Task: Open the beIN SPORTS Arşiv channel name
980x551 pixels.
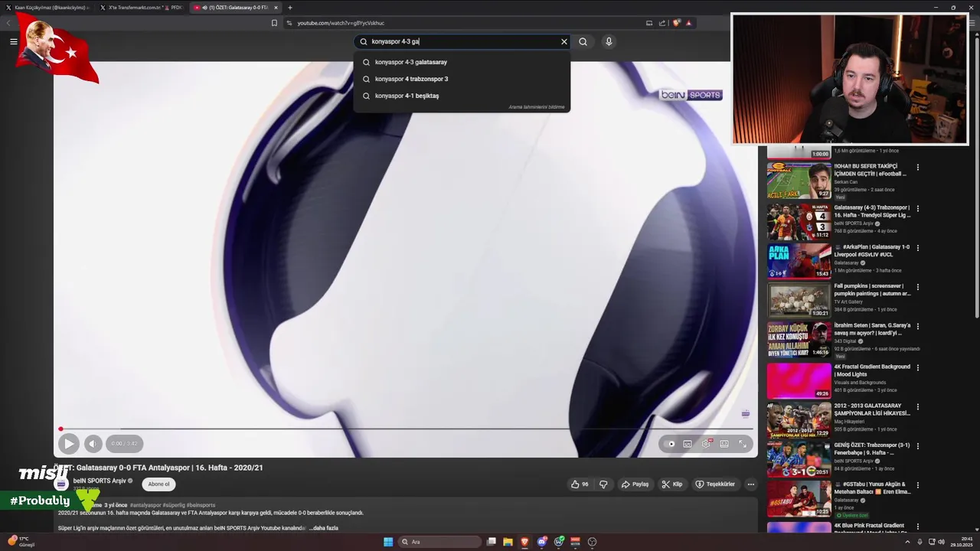Action: [x=100, y=481]
